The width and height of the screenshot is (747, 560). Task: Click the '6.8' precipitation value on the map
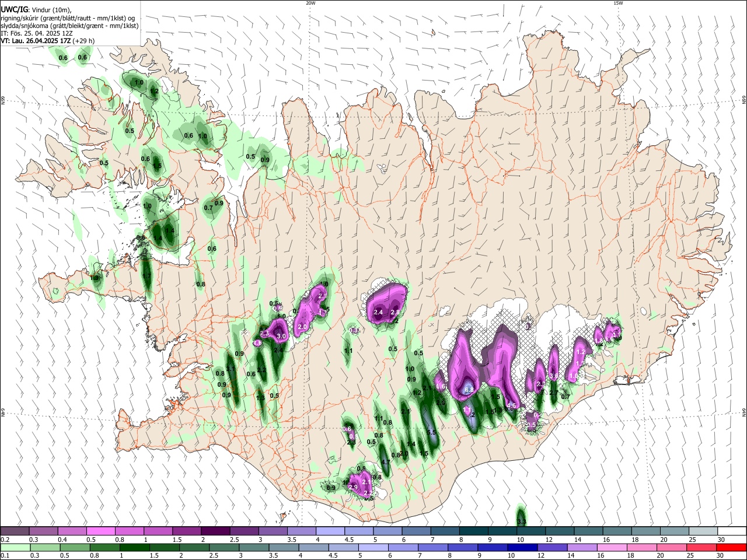coord(469,390)
